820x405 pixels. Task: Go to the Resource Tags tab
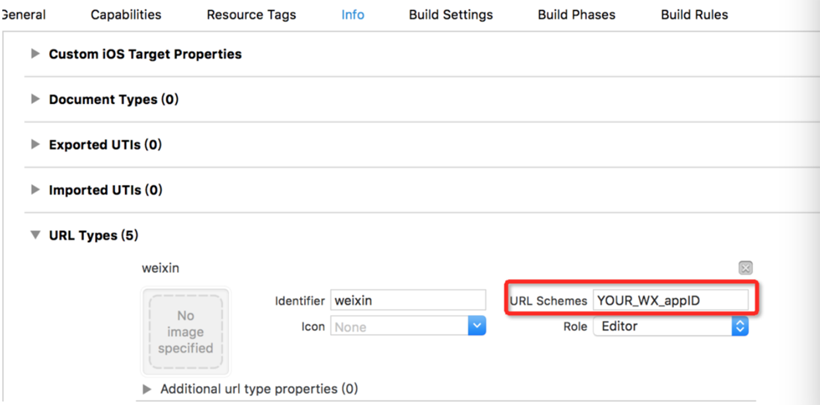point(251,15)
